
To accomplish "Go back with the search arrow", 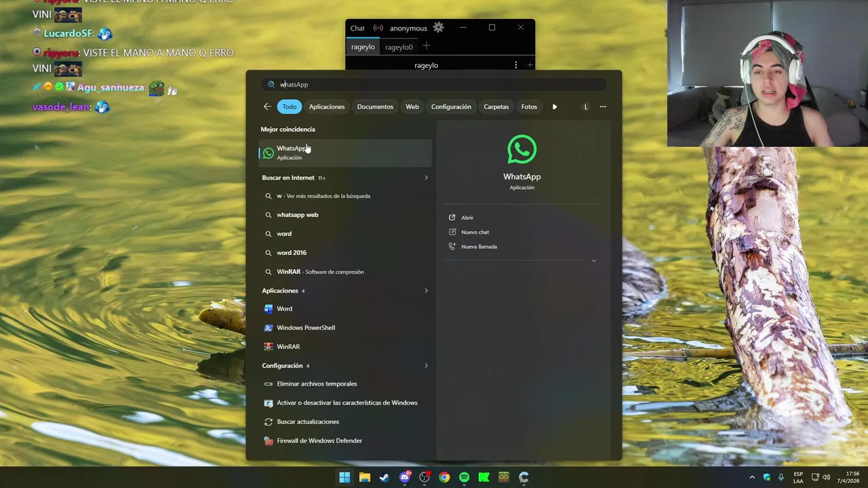I will [267, 106].
